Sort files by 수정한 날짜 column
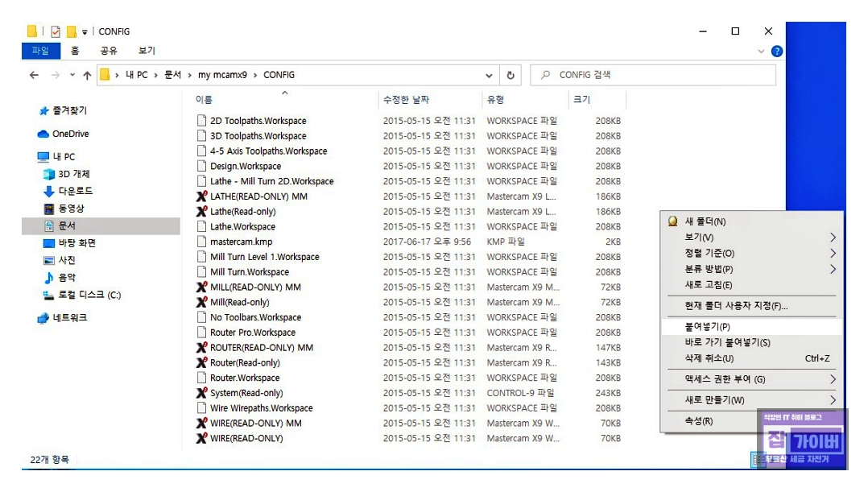Screen dimensions: 868x492 tap(407, 100)
